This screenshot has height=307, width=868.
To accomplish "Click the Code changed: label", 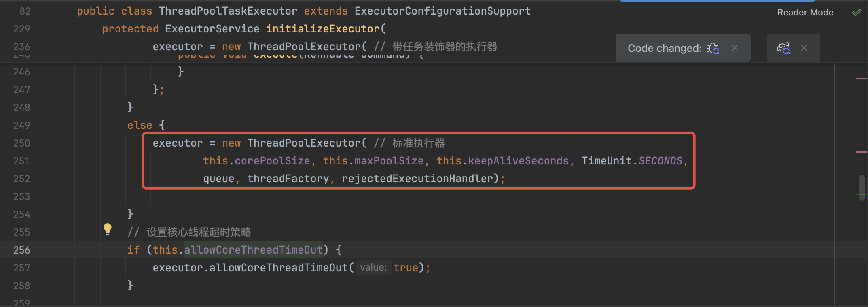I will 665,48.
